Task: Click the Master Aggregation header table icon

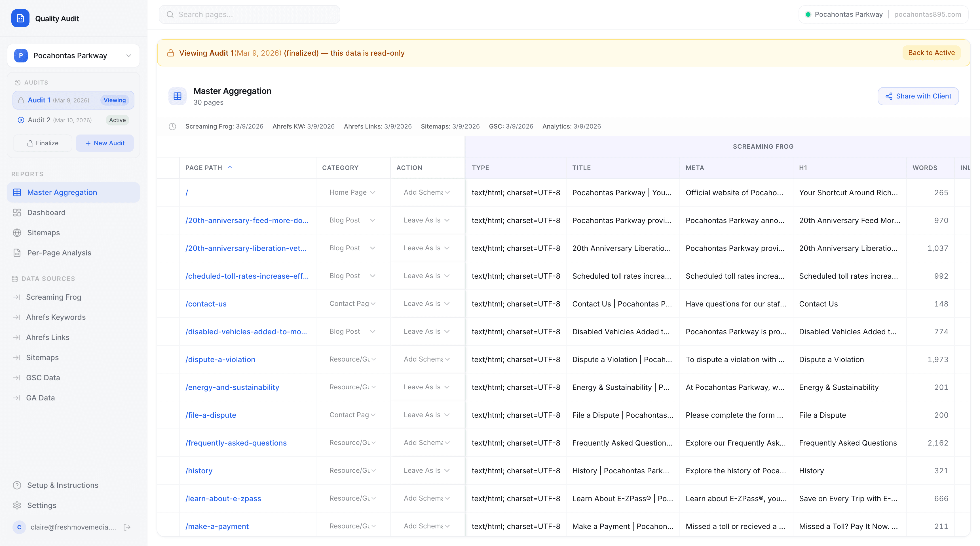Action: point(178,96)
